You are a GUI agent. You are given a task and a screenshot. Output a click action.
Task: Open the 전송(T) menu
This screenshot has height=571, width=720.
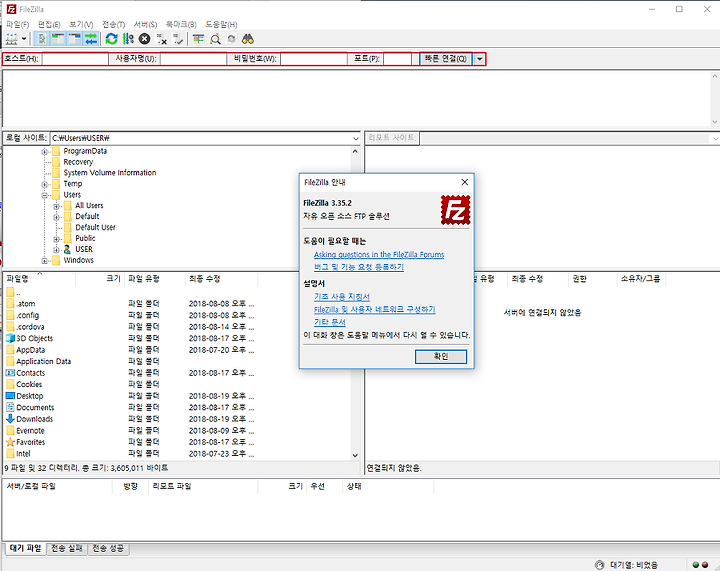[x=113, y=24]
